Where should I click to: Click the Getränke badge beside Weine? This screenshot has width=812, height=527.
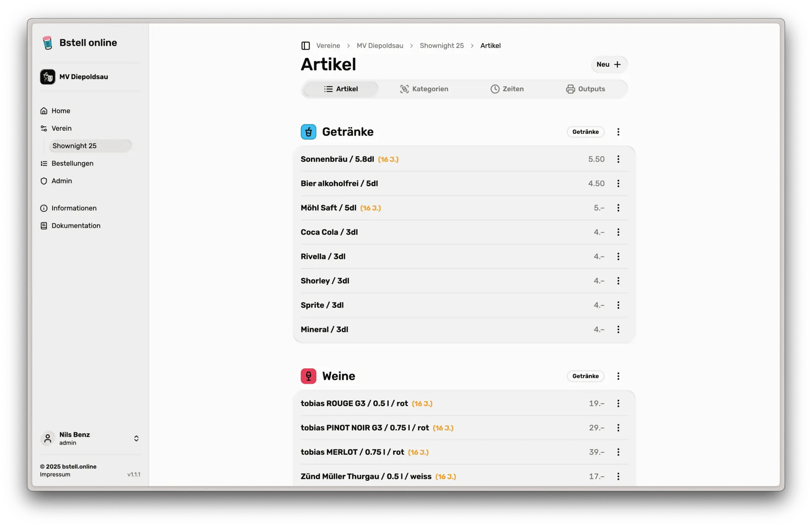click(585, 376)
